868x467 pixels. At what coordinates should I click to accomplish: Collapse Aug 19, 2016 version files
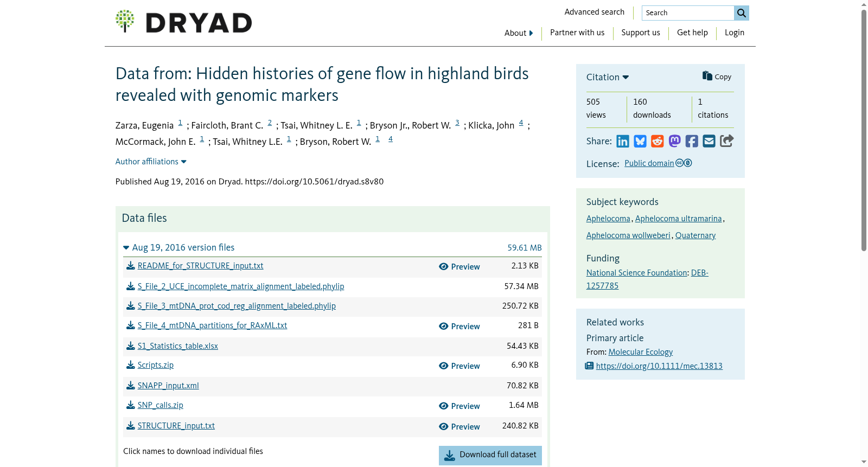pos(179,247)
